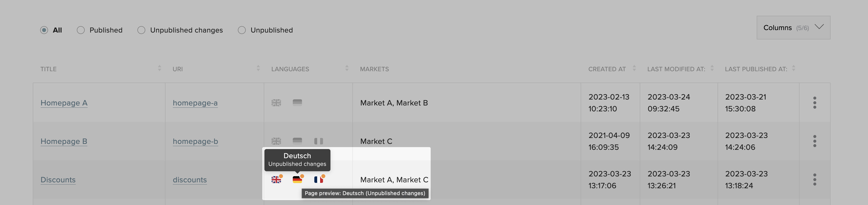This screenshot has width=868, height=205.
Task: Select the Unpublished radio filter
Action: coord(242,30)
